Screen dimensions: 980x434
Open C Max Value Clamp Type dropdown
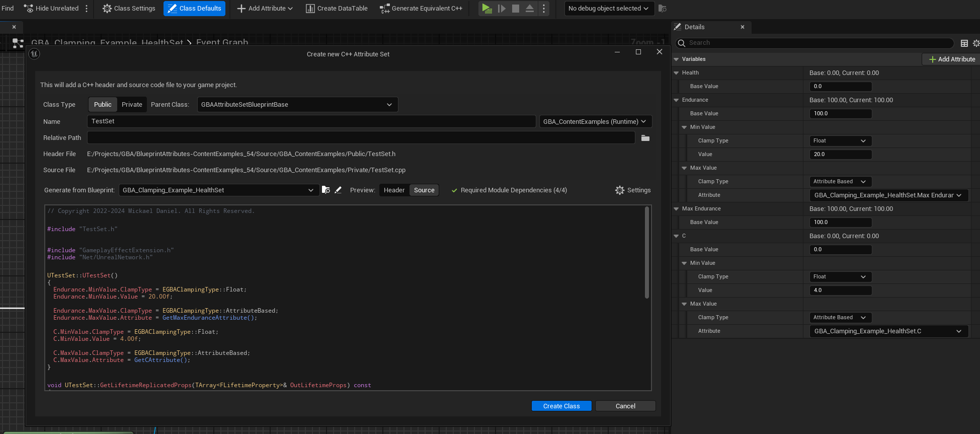841,318
